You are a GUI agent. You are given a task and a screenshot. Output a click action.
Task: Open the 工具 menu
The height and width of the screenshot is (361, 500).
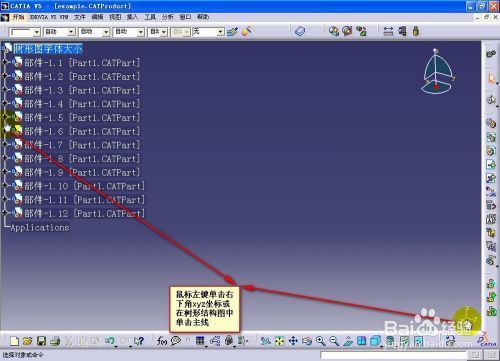[x=150, y=17]
